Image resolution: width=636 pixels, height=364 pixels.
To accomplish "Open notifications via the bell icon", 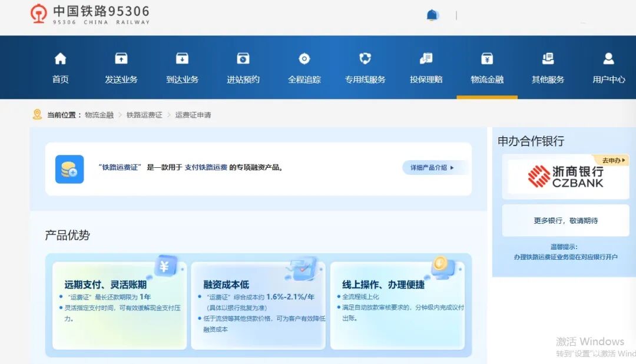I will tap(432, 15).
